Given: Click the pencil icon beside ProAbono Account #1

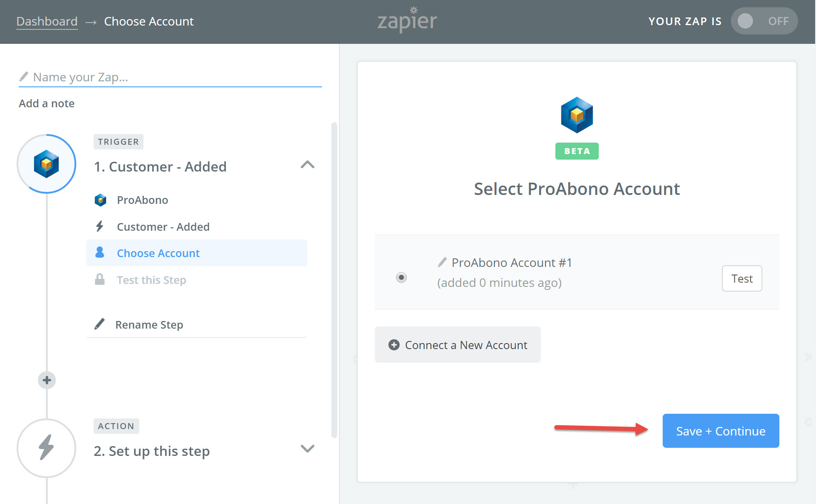Looking at the screenshot, I should tap(442, 262).
